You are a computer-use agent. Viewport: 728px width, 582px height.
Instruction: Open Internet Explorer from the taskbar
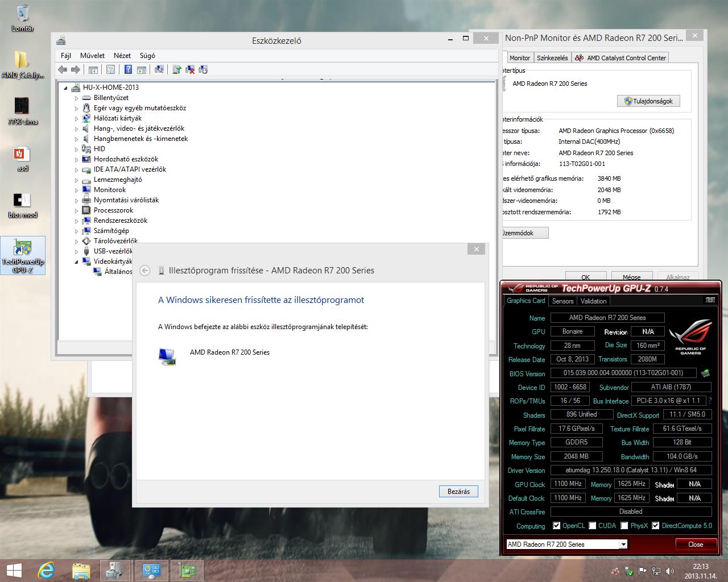tap(46, 571)
